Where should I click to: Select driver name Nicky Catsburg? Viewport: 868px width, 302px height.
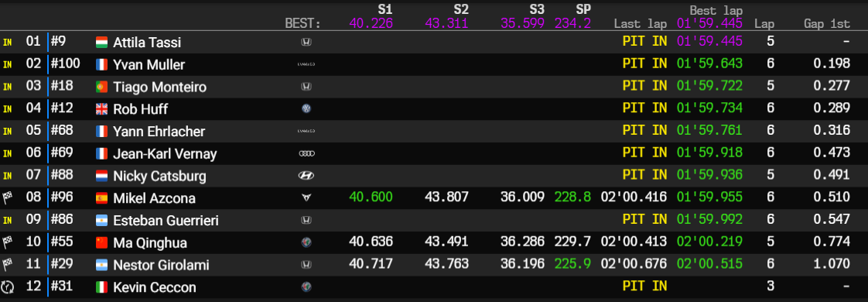pyautogui.click(x=159, y=177)
